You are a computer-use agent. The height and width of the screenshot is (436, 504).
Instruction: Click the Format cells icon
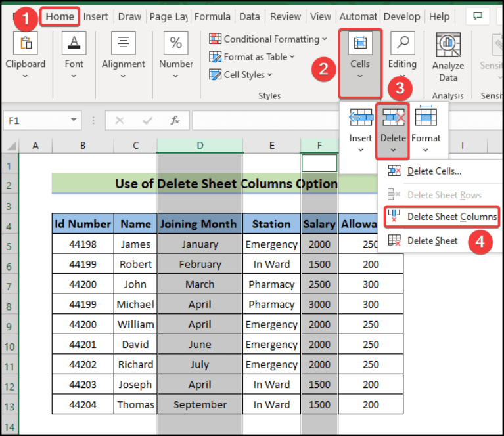[426, 116]
